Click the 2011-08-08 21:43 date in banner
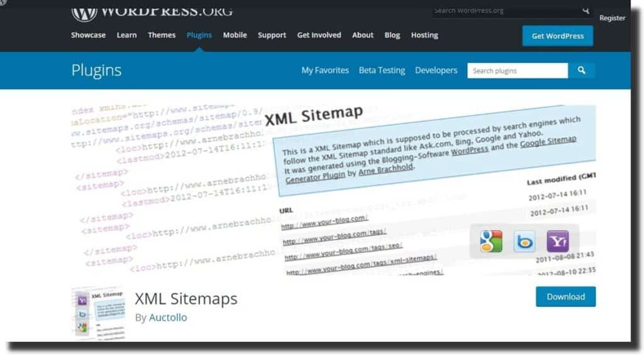 pyautogui.click(x=565, y=257)
